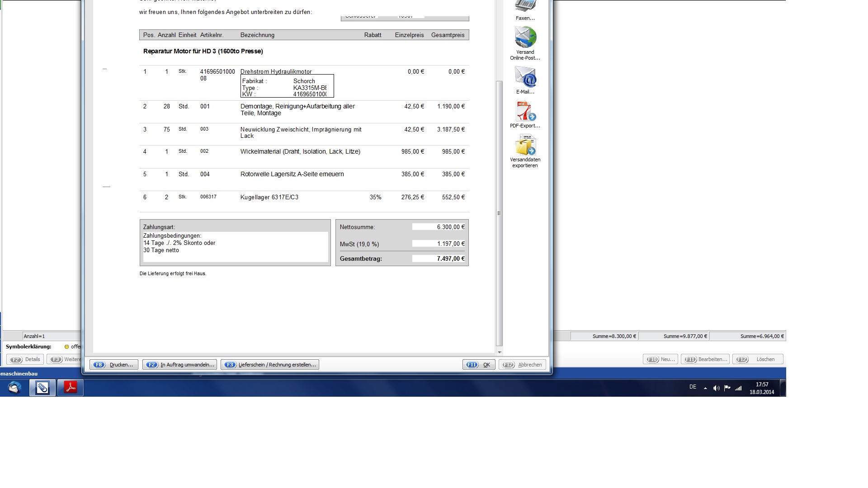
Task: Click the 552,50 € total price
Action: point(453,197)
